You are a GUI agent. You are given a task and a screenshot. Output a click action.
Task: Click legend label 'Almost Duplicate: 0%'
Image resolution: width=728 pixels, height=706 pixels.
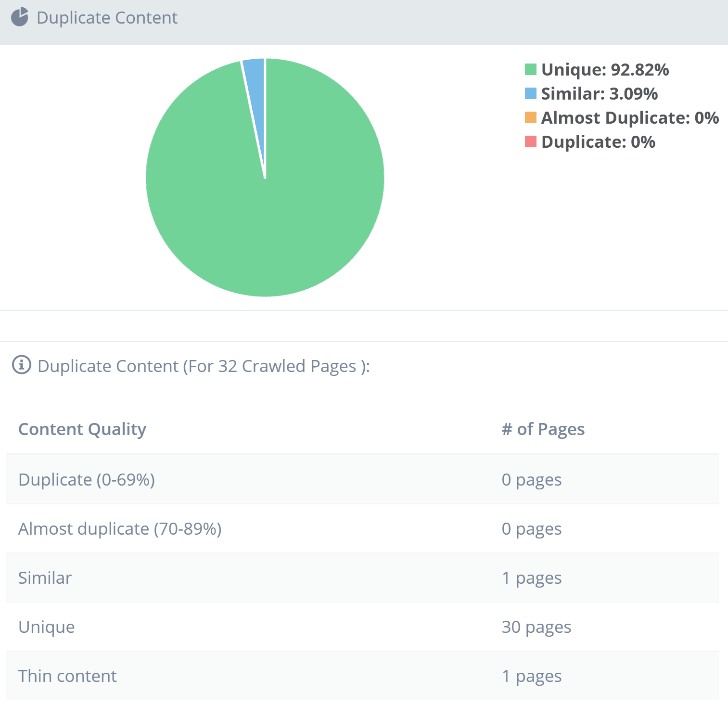630,118
